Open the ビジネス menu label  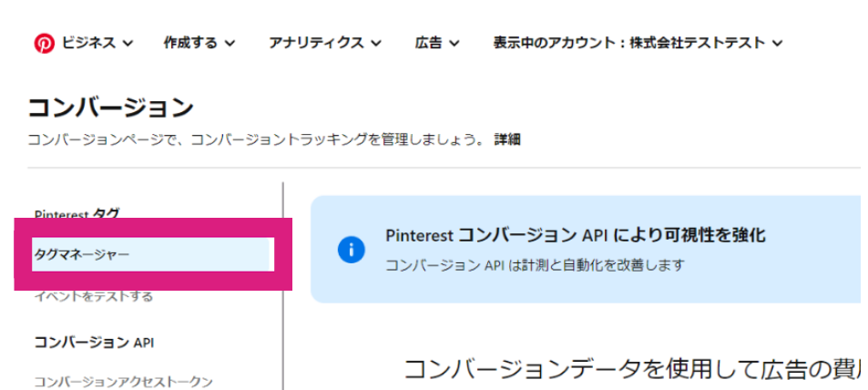(x=88, y=43)
